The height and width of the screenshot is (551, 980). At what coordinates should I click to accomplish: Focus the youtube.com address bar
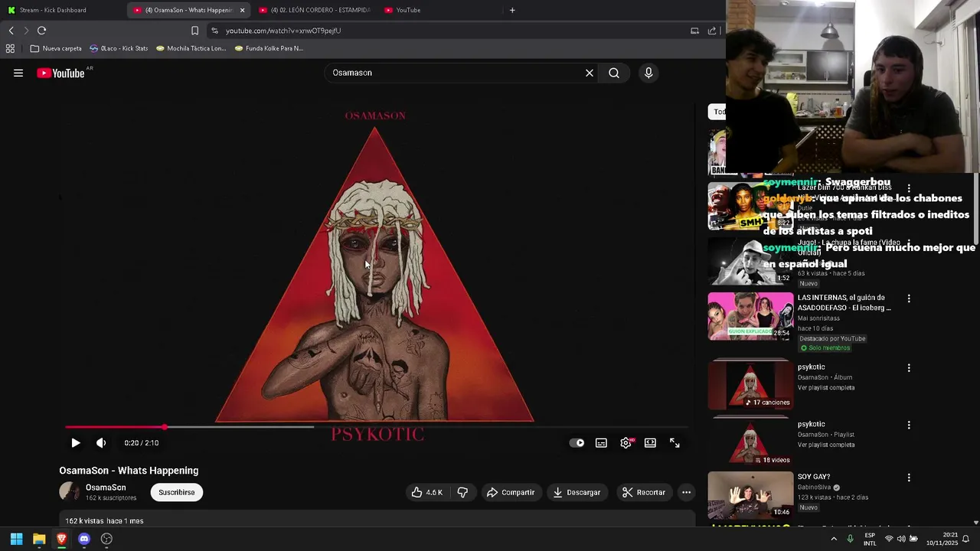pyautogui.click(x=444, y=31)
